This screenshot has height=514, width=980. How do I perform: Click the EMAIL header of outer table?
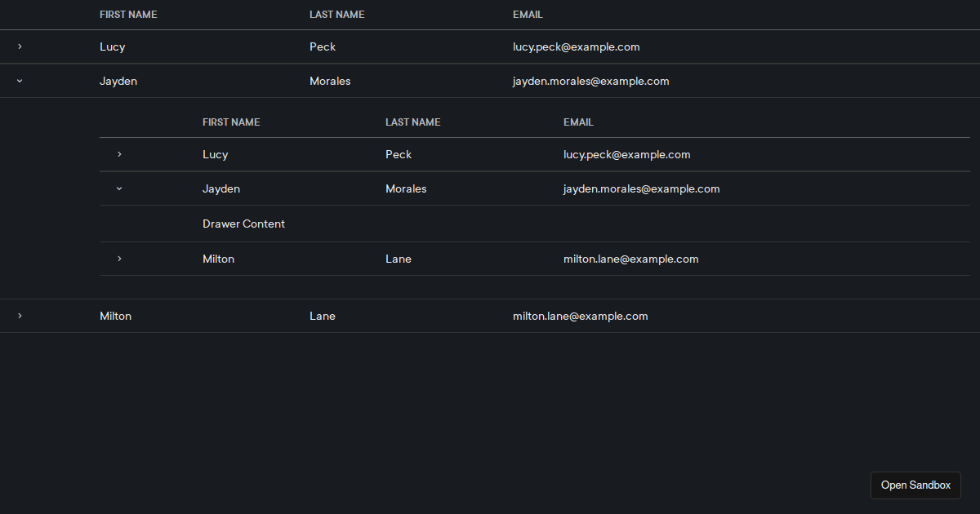coord(528,14)
